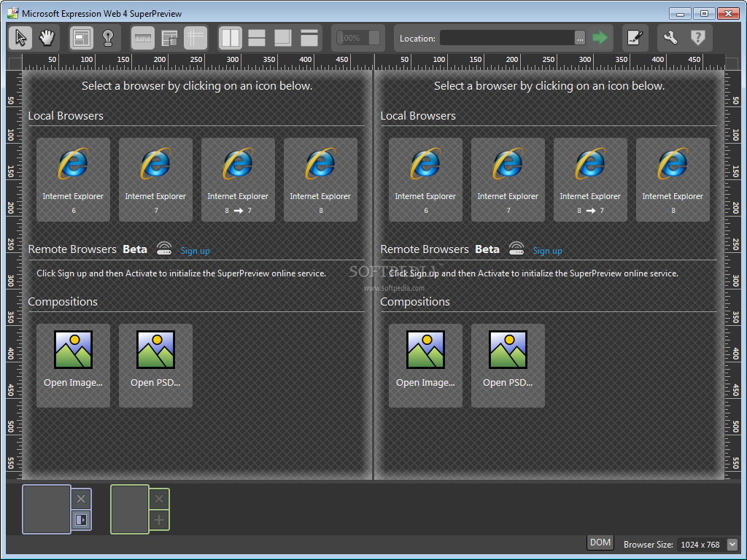Viewport: 747px width, 560px height.
Task: Open Image composition in right pane
Action: click(425, 366)
